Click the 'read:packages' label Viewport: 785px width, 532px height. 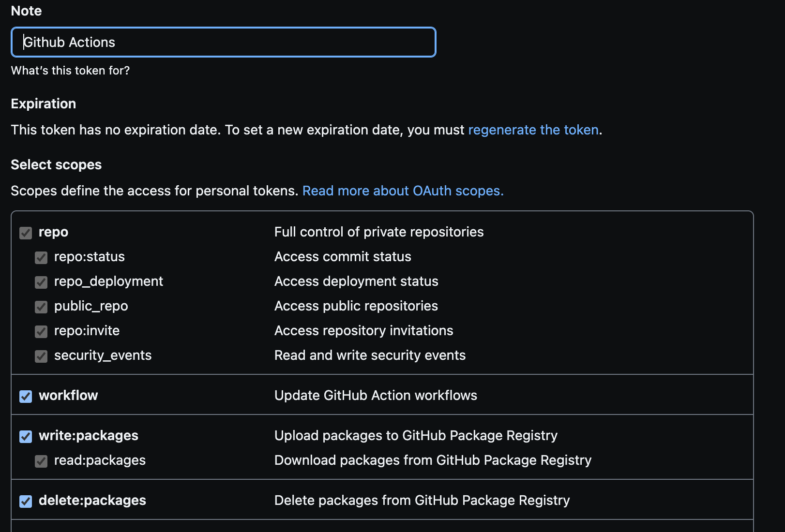coord(100,460)
